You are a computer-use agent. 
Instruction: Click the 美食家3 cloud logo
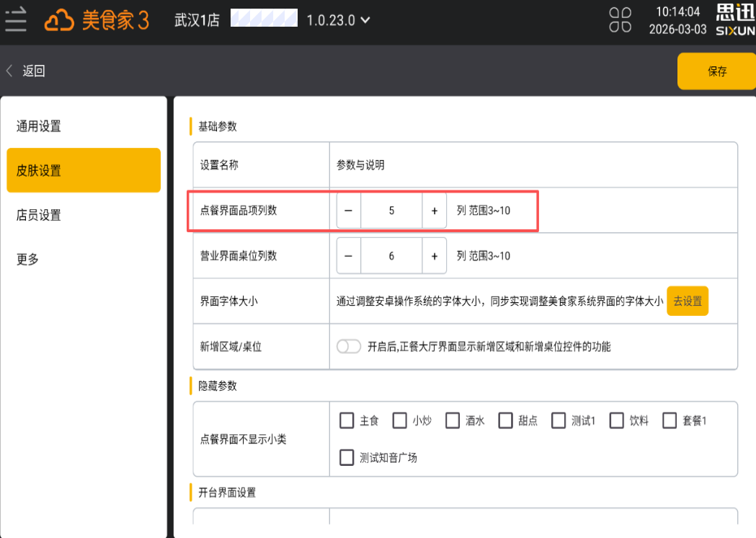(97, 20)
